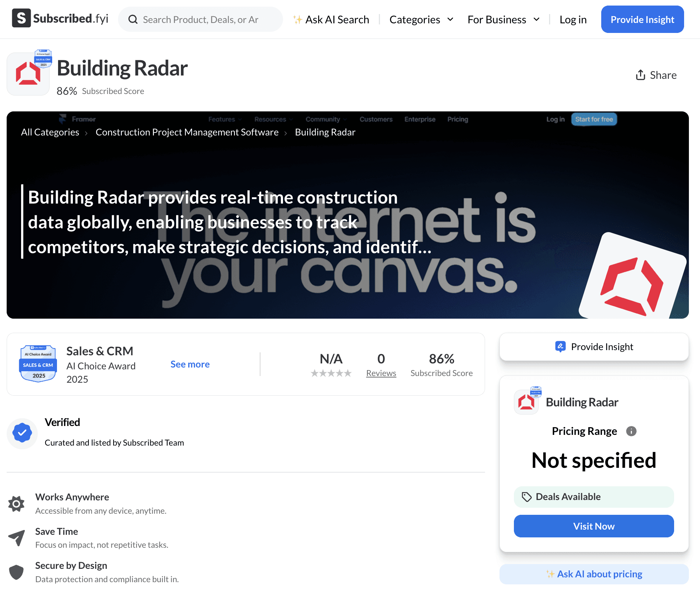Expand the Categories dropdown
This screenshot has width=700, height=604.
[x=421, y=20]
